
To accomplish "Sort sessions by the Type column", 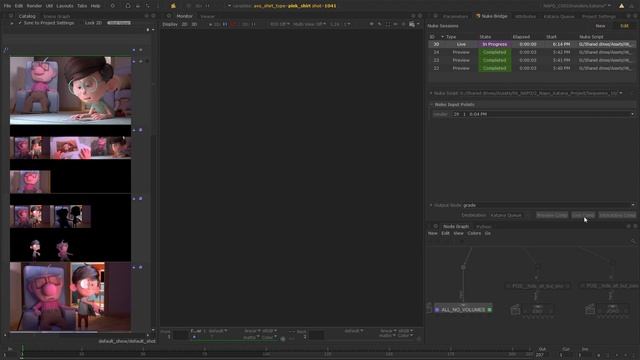I will click(x=451, y=37).
